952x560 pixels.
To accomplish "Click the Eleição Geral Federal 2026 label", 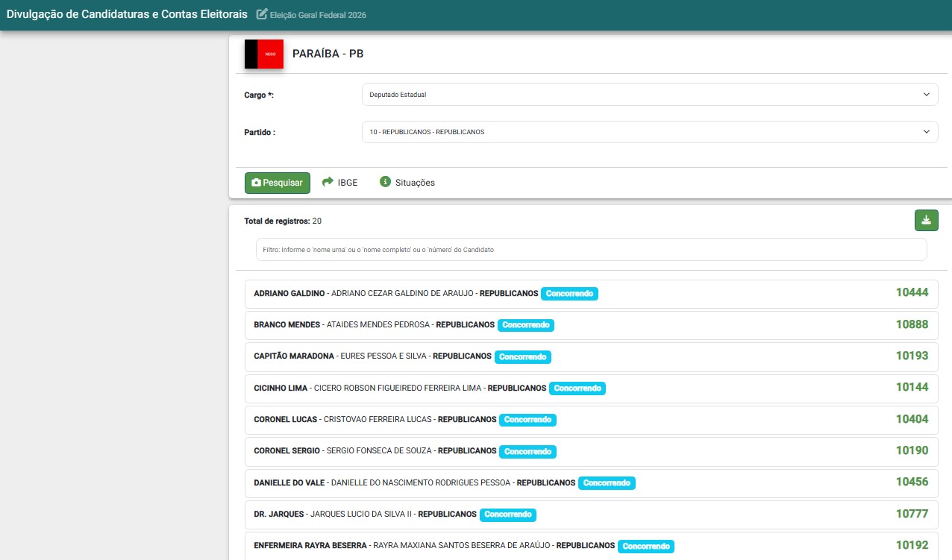I will pos(318,15).
